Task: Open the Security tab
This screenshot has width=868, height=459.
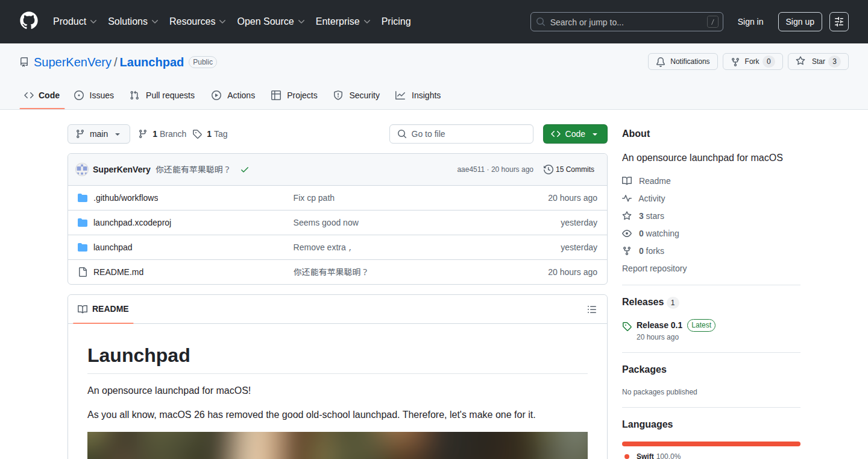Action: (357, 95)
